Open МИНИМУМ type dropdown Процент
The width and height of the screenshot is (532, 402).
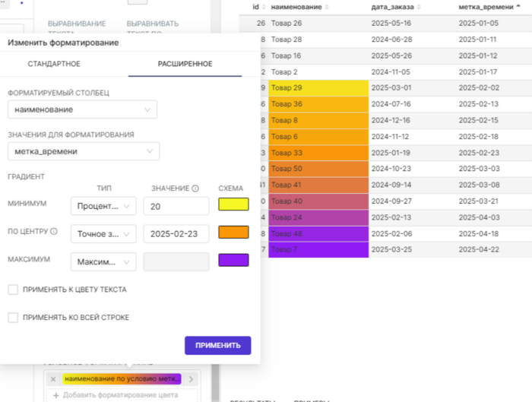coord(103,206)
